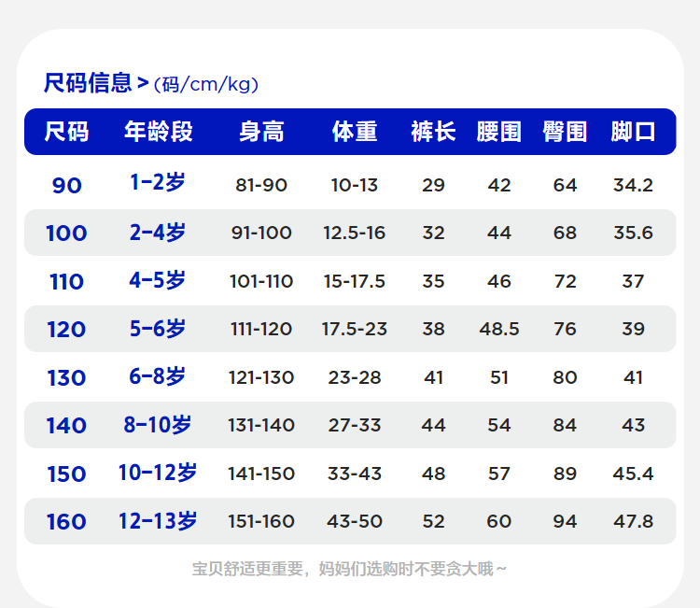Select the 脚口 column header
This screenshot has height=608, width=700.
633,132
